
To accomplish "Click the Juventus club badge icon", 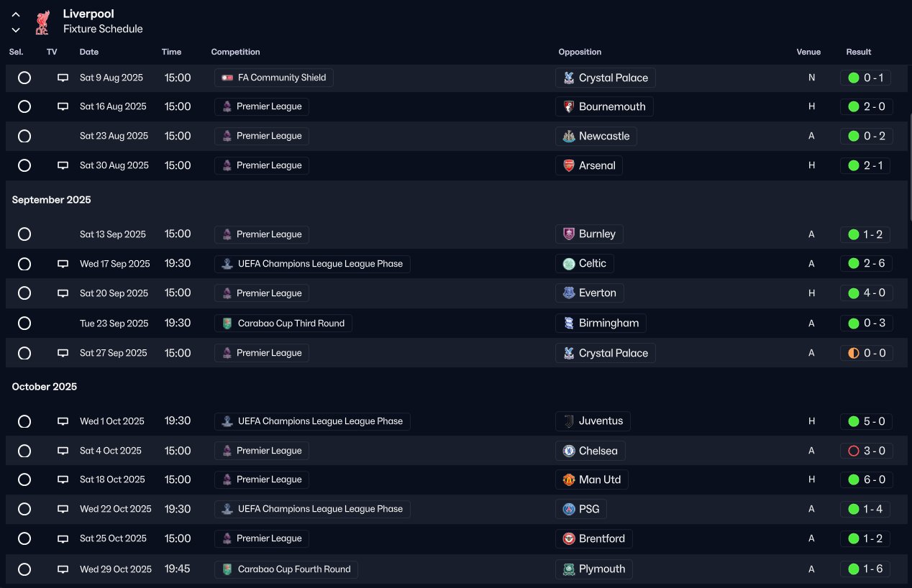I will pyautogui.click(x=569, y=421).
